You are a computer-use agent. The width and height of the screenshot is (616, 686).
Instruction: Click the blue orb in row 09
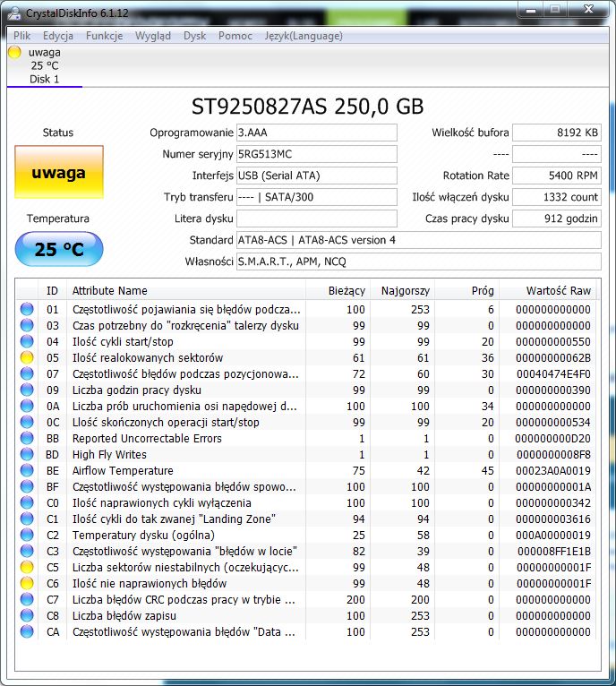[27, 390]
